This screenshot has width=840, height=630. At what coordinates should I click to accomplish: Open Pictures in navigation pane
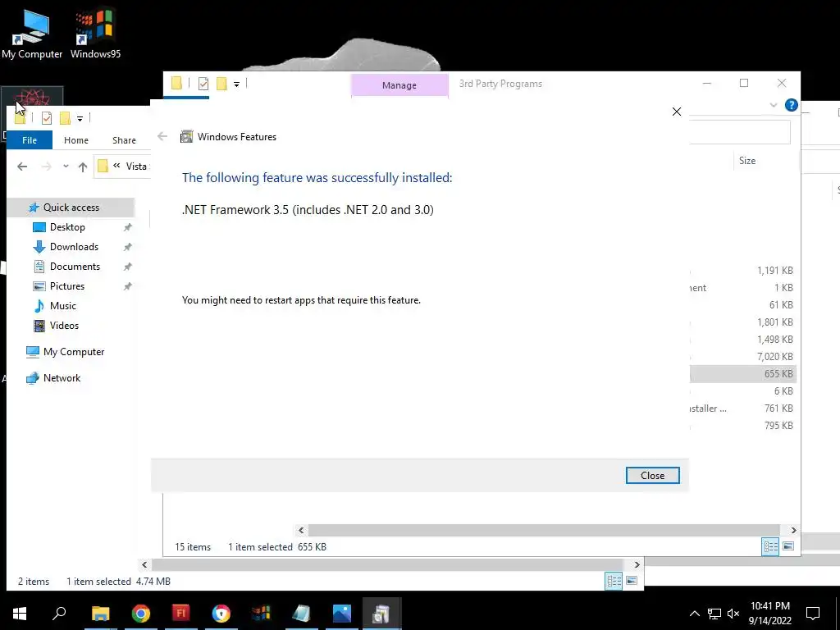coord(67,286)
